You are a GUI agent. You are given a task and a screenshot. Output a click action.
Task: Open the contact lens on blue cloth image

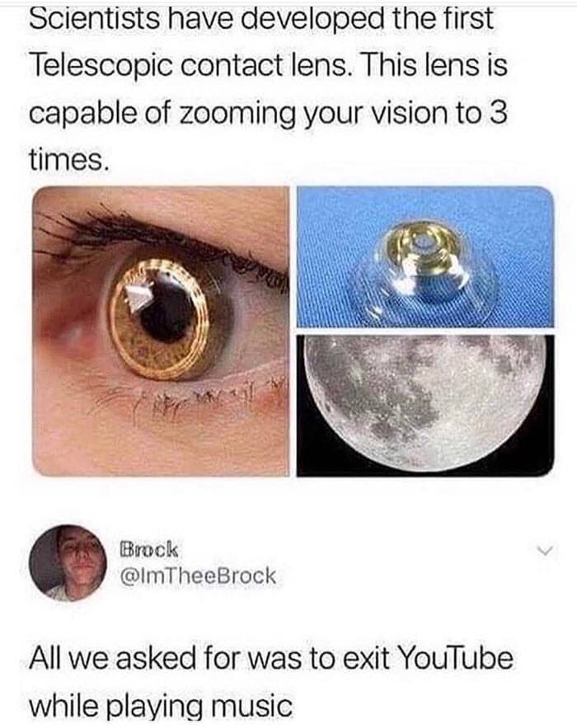click(425, 256)
